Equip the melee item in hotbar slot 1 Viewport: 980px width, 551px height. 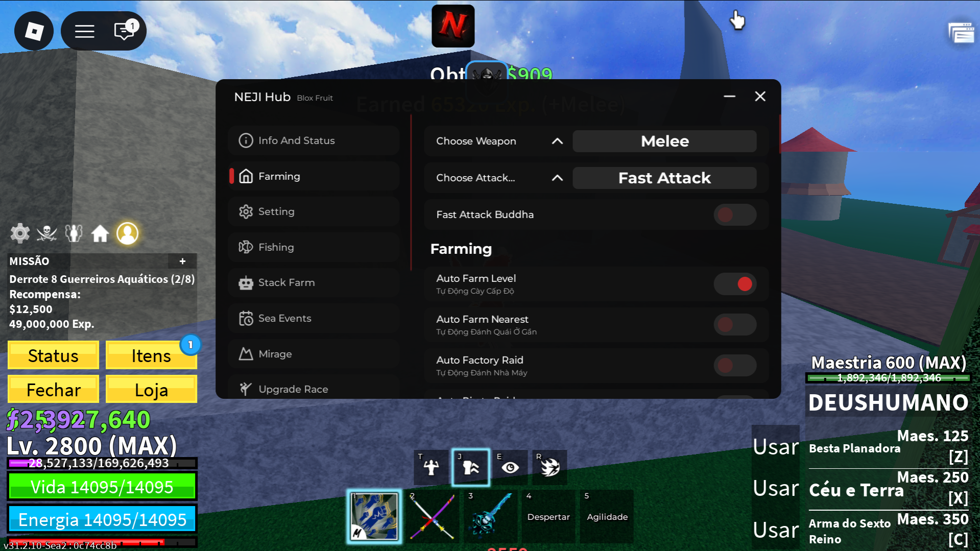pos(374,516)
